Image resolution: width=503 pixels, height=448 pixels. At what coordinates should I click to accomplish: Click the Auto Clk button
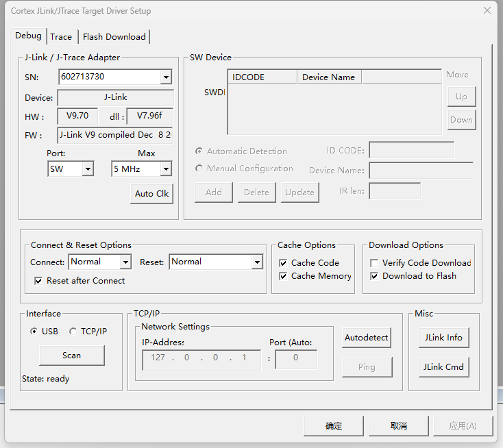coord(151,194)
